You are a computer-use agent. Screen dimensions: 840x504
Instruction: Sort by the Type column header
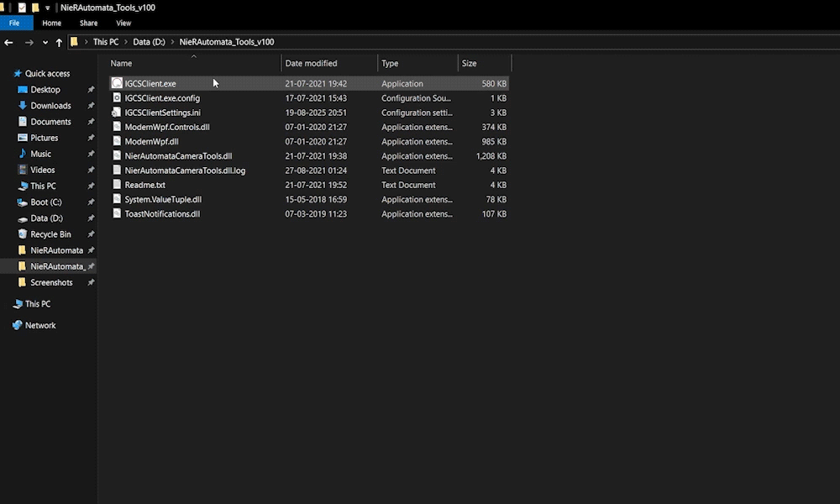pyautogui.click(x=417, y=63)
